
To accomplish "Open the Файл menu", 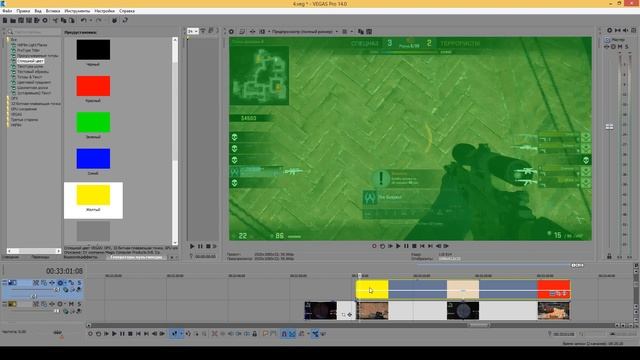I will click(7, 11).
